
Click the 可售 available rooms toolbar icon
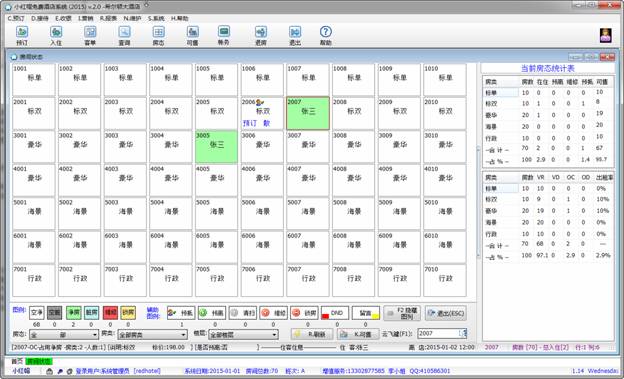point(193,32)
